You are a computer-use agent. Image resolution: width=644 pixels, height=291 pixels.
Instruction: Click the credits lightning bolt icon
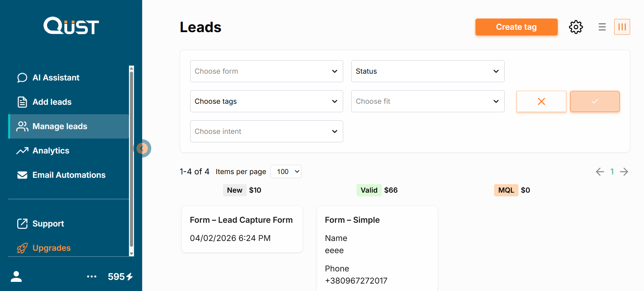(x=130, y=276)
